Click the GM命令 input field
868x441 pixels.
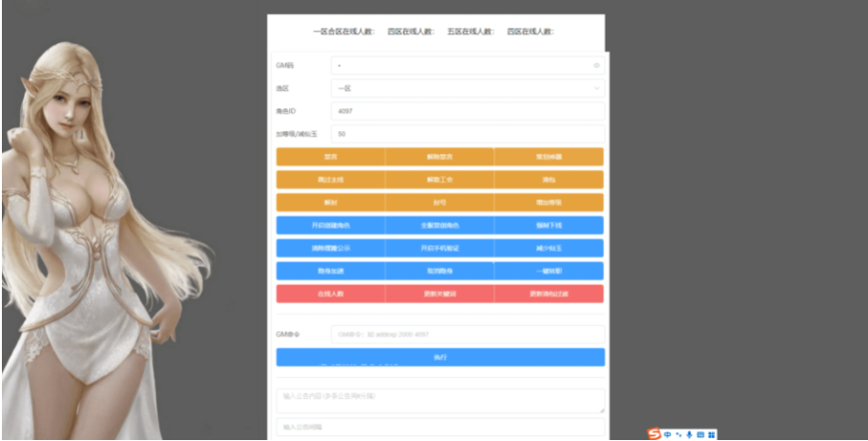467,335
